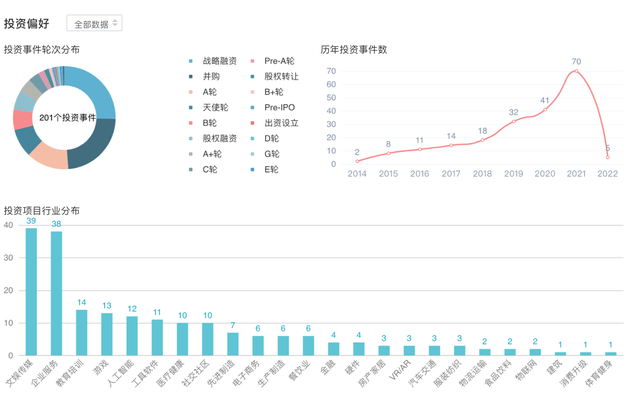Click the 出资设立 legend entry
The height and width of the screenshot is (398, 630).
pos(274,123)
